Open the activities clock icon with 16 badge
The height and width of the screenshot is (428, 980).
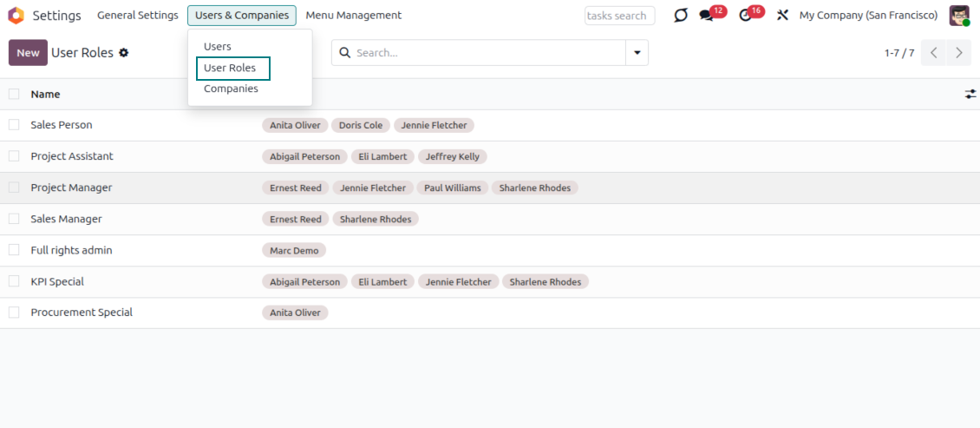pos(745,16)
